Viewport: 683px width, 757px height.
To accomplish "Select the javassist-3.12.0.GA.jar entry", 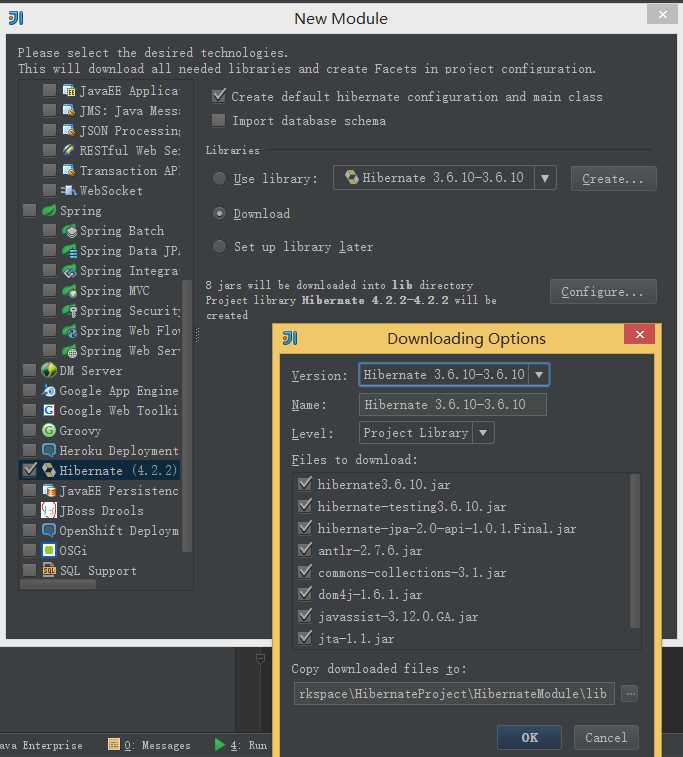I will click(398, 616).
